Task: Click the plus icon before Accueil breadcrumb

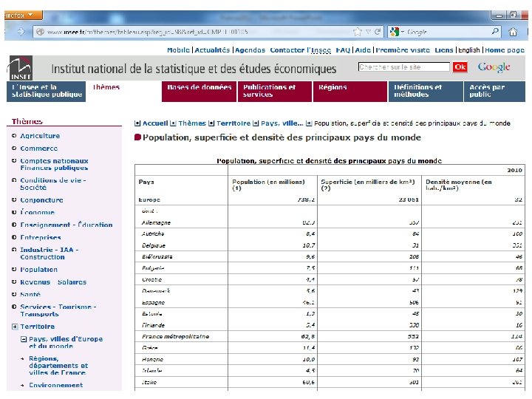Action: 137,123
